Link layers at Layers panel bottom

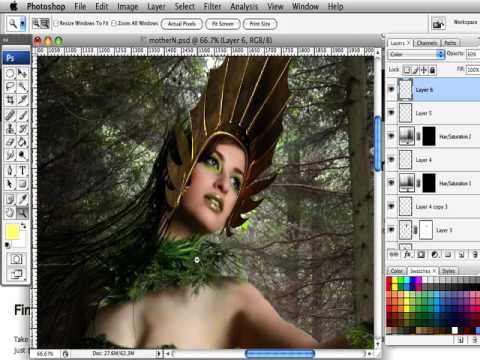pos(394,255)
